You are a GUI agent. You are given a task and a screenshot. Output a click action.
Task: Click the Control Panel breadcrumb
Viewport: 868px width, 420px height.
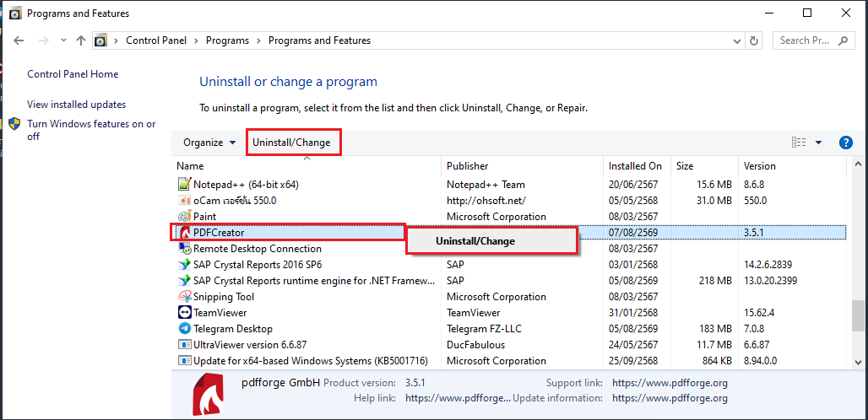[156, 40]
